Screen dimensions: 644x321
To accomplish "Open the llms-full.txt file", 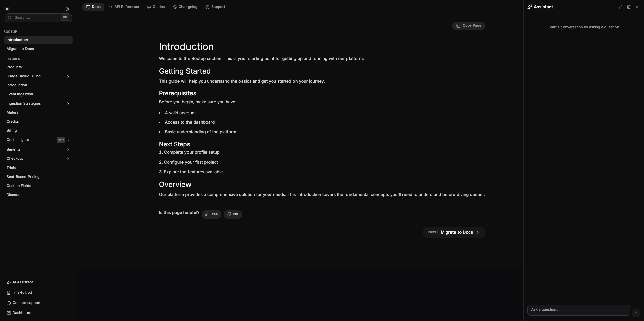I will click(x=22, y=292).
